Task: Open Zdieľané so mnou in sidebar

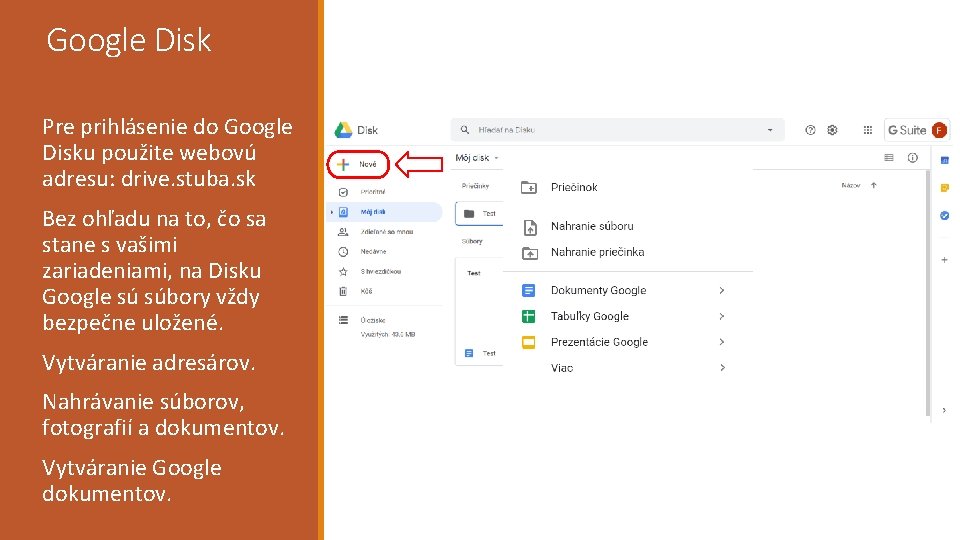Action: [386, 232]
